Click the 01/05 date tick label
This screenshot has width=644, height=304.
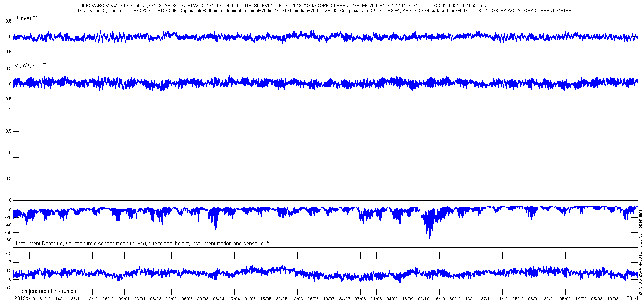tap(250, 299)
